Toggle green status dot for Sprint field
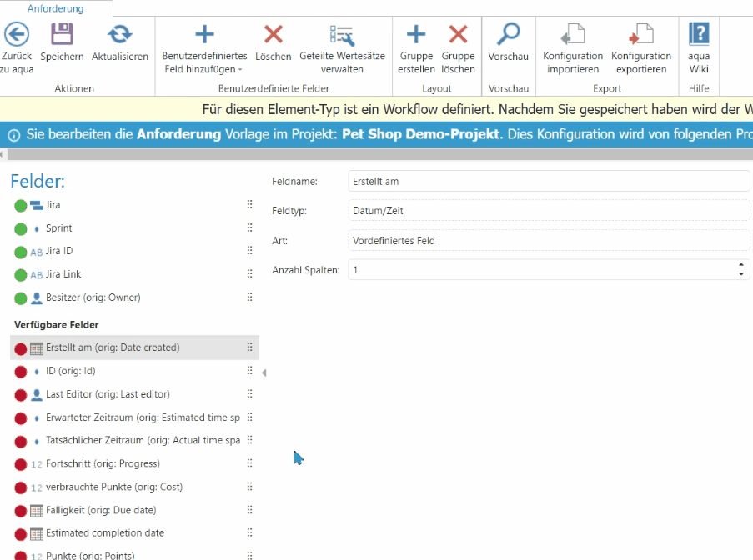Image resolution: width=753 pixels, height=560 pixels. click(x=21, y=228)
